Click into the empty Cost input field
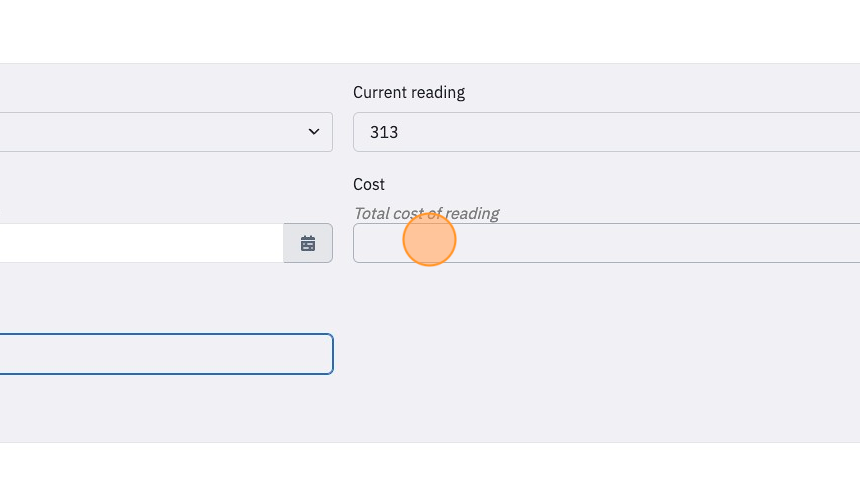This screenshot has width=860, height=481. pos(607,243)
